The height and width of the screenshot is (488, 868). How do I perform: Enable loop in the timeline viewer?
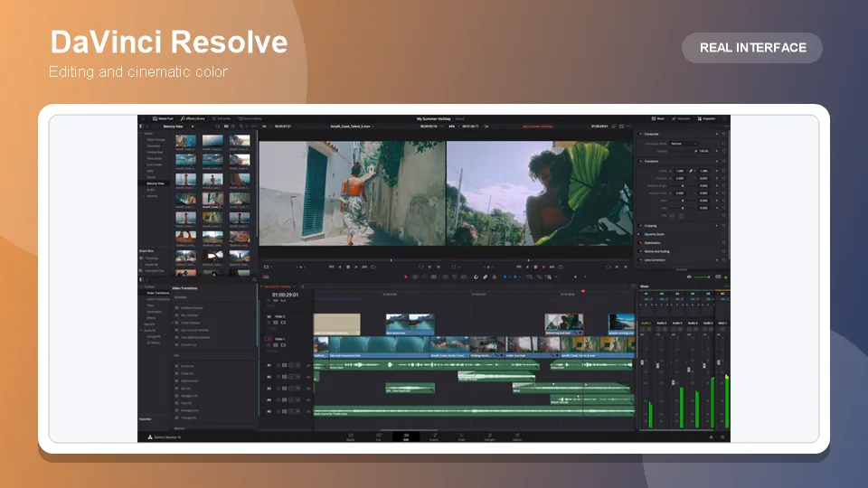561,267
